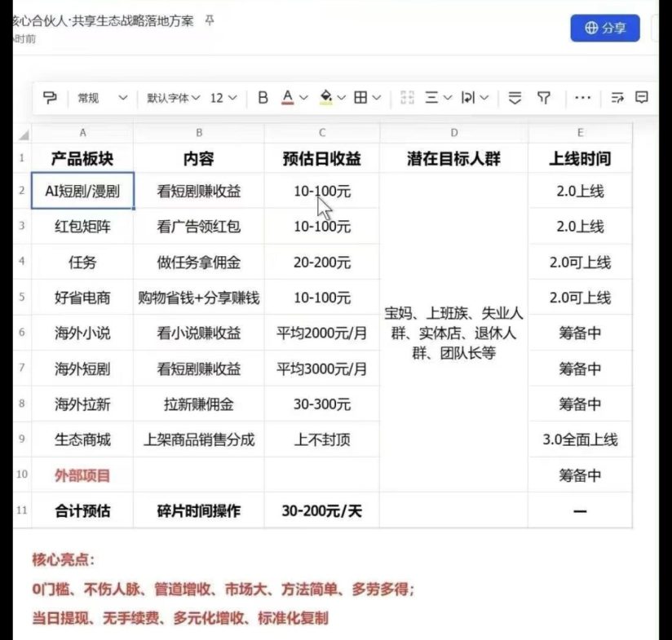This screenshot has height=640, width=672.
Task: Select row 6 header
Action: [22, 333]
